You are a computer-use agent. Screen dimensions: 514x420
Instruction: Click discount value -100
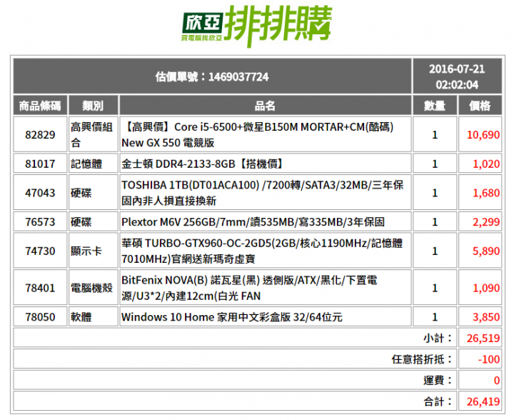click(x=489, y=359)
